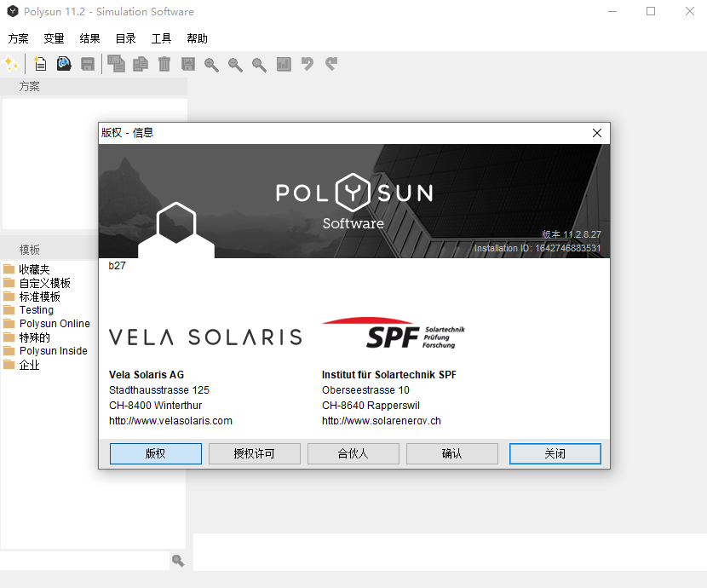Open the 目录 menu
707x588 pixels.
(x=126, y=39)
